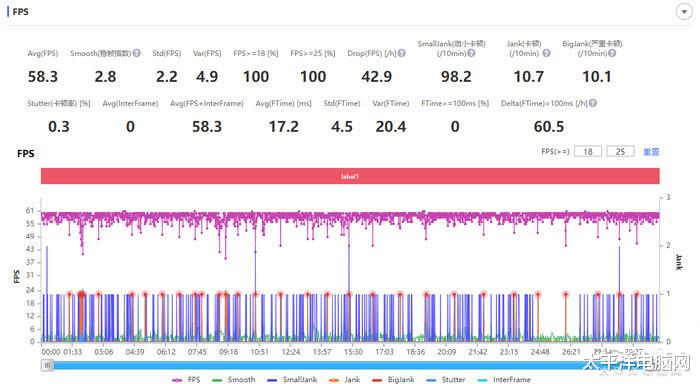Click the Drop(FPS) value 42.9

coord(377,77)
